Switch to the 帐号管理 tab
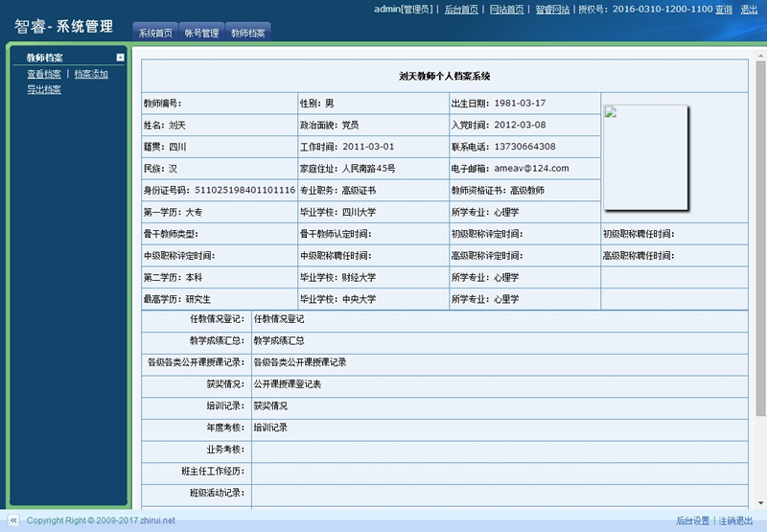The height and width of the screenshot is (532, 767). pyautogui.click(x=202, y=33)
